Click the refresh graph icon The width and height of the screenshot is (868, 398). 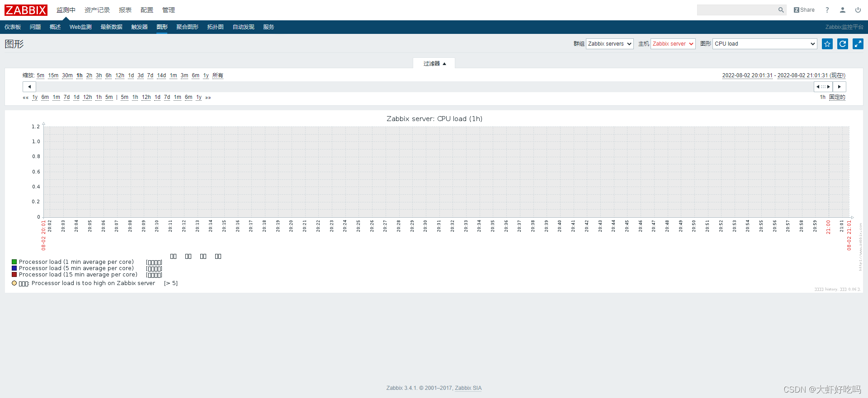(x=843, y=44)
